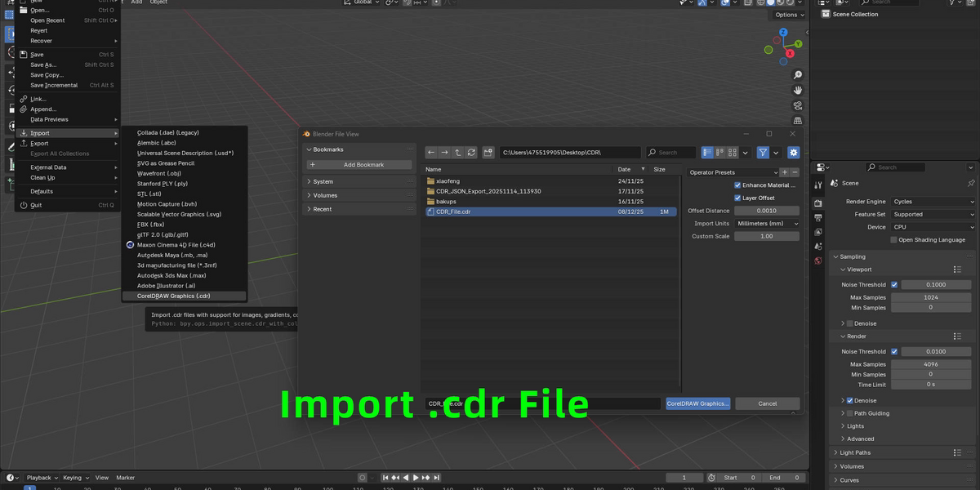Screen dimensions: 980x490
Task: Click the pan hand gizmo in viewport
Action: click(798, 91)
